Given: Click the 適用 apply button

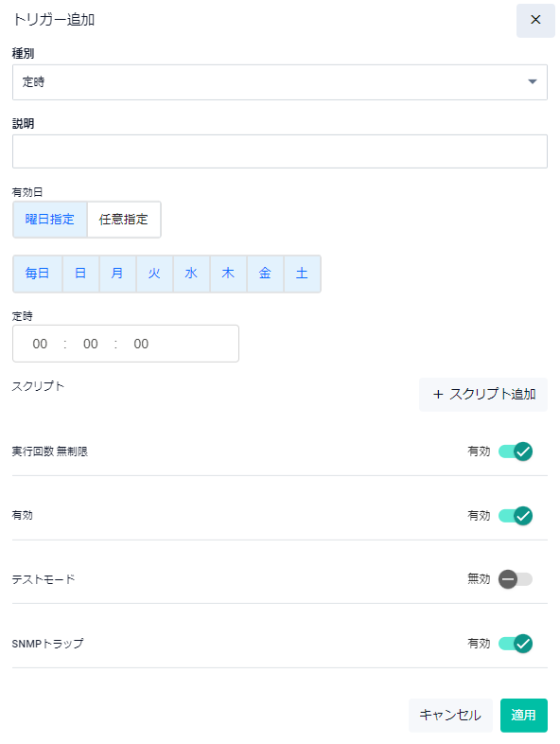Looking at the screenshot, I should (x=523, y=715).
